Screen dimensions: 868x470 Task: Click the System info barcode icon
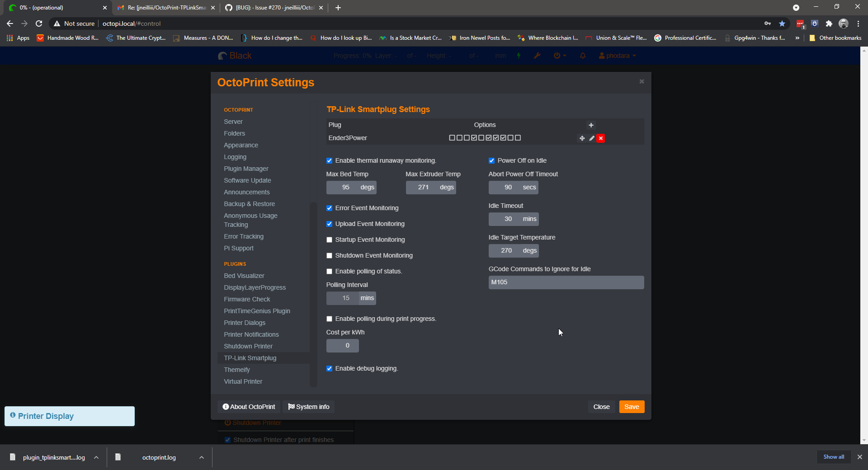click(x=292, y=406)
